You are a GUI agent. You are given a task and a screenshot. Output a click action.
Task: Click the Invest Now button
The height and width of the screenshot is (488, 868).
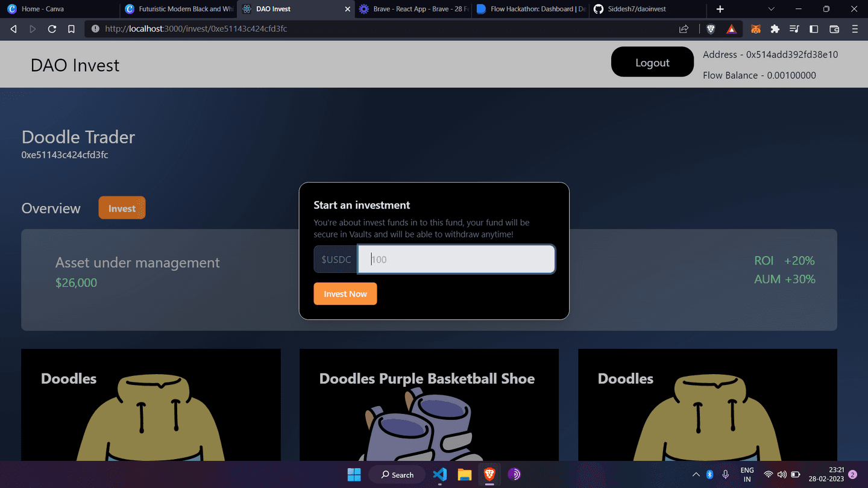pos(345,293)
